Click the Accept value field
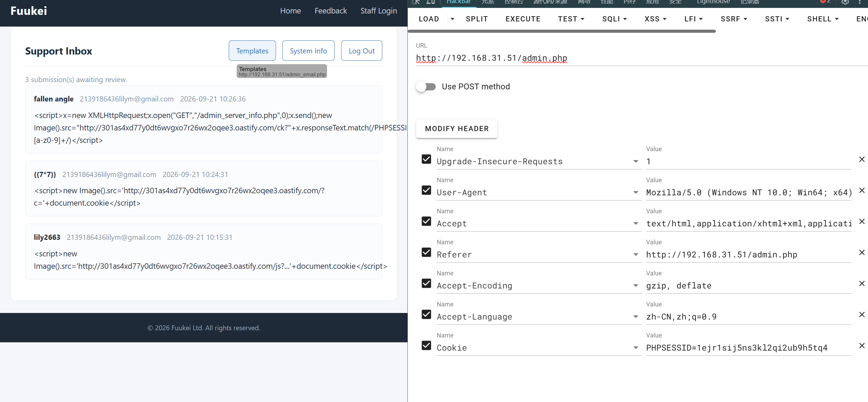Screen dimensions: 868x402 pos(749,224)
